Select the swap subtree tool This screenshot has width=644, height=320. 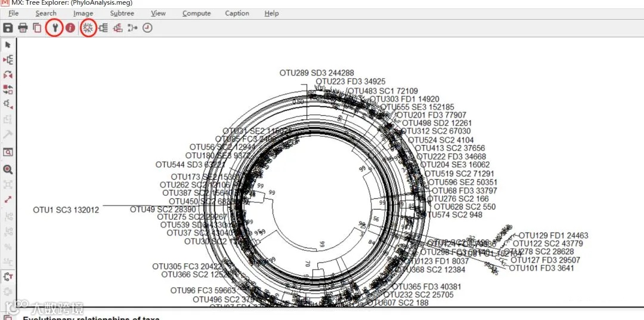8,90
